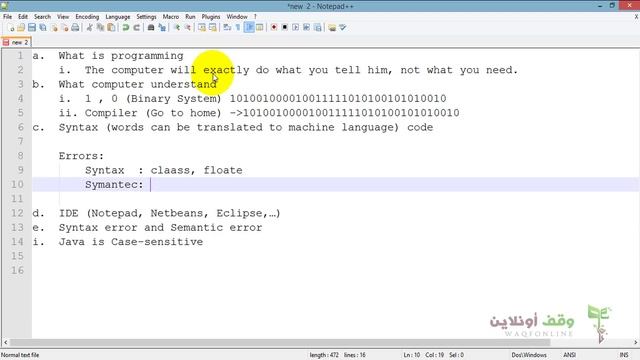Open the ? help menu
This screenshot has width=640, height=360.
[255, 17]
